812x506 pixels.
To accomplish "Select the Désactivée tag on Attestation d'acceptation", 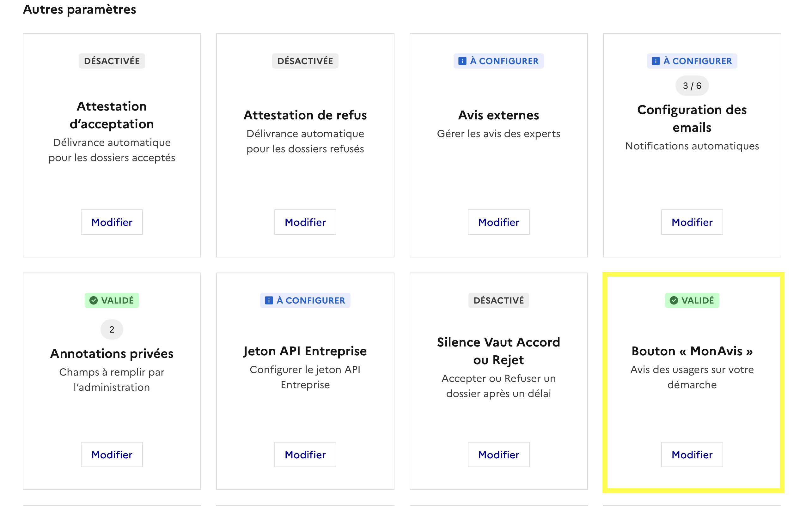I will click(112, 61).
